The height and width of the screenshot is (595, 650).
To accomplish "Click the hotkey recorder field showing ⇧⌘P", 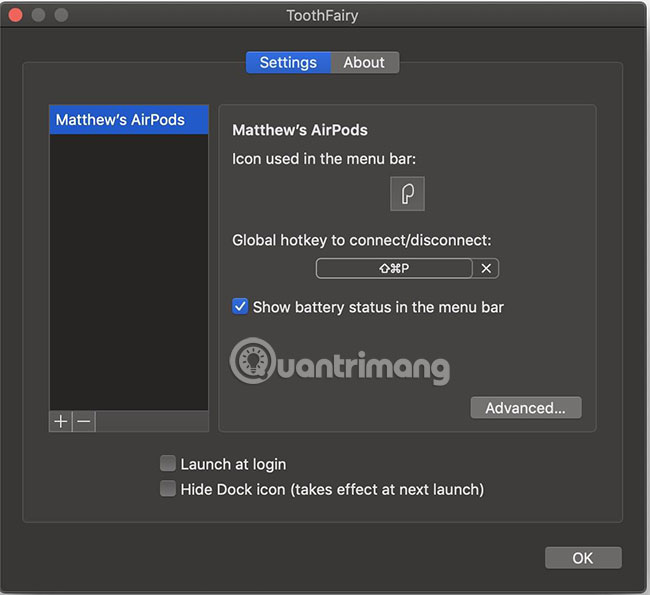I will pyautogui.click(x=394, y=268).
